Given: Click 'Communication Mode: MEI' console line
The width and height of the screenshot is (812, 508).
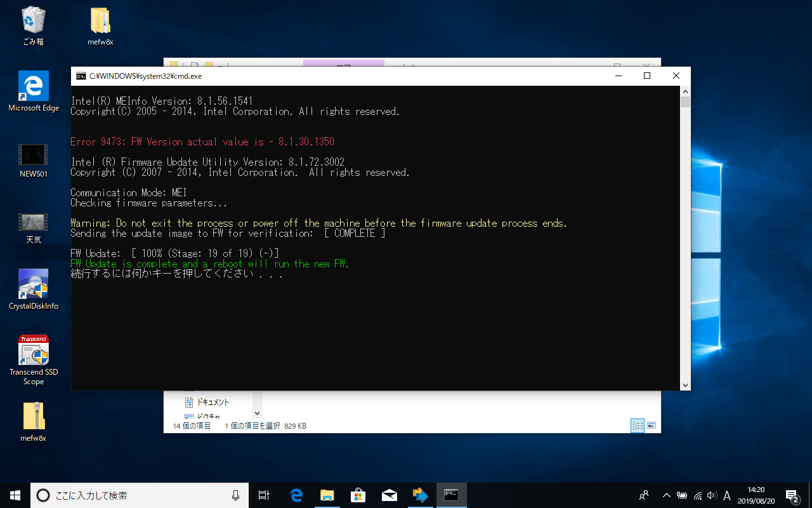Looking at the screenshot, I should pos(129,192).
